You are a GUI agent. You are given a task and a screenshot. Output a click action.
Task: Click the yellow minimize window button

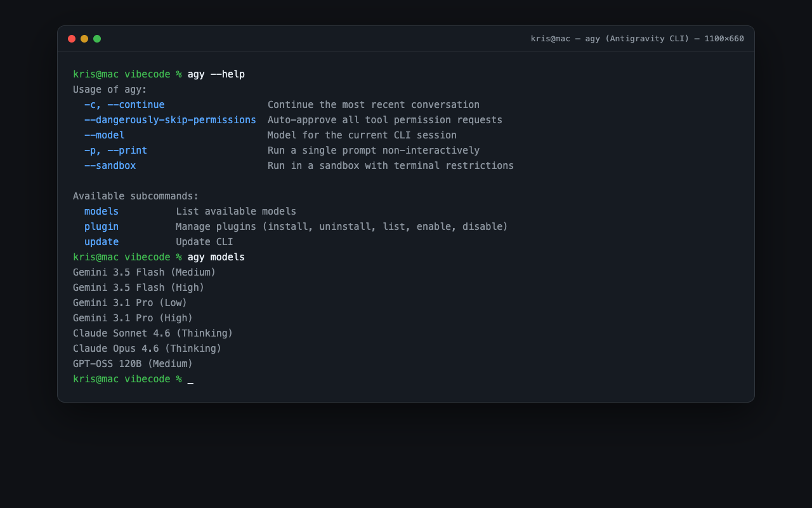(x=84, y=39)
